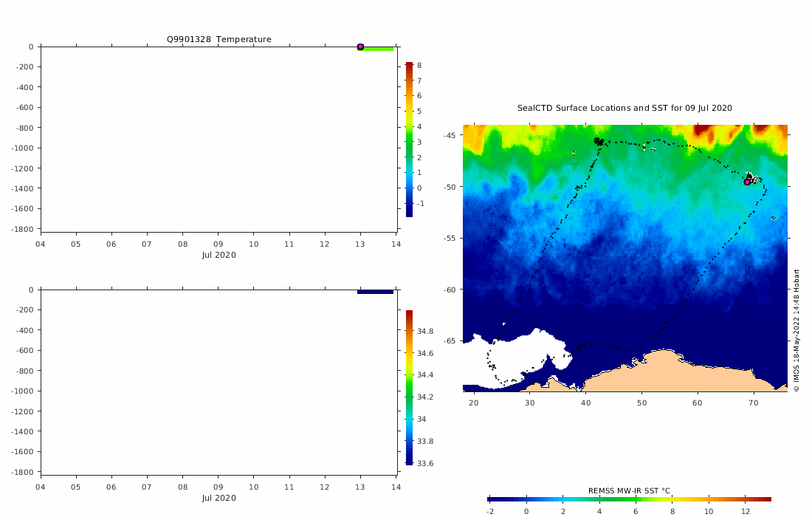Click the '6' label on the SST colorbar

tap(636, 511)
